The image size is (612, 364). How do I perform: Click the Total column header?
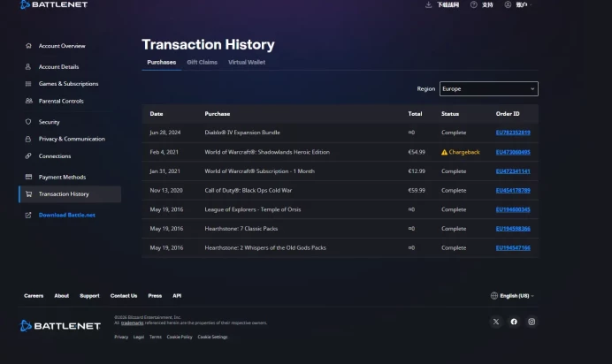click(x=415, y=114)
